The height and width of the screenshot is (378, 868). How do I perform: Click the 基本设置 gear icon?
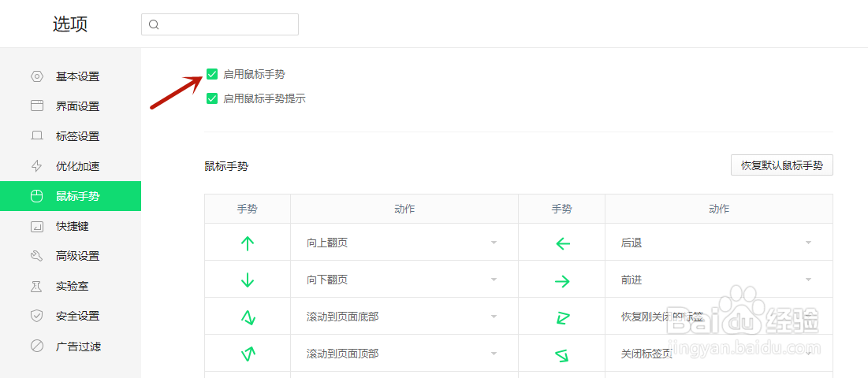click(x=36, y=76)
